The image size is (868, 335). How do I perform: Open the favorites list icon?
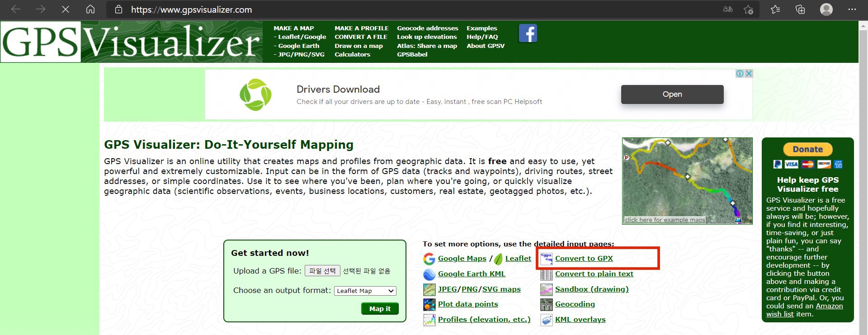pos(775,9)
